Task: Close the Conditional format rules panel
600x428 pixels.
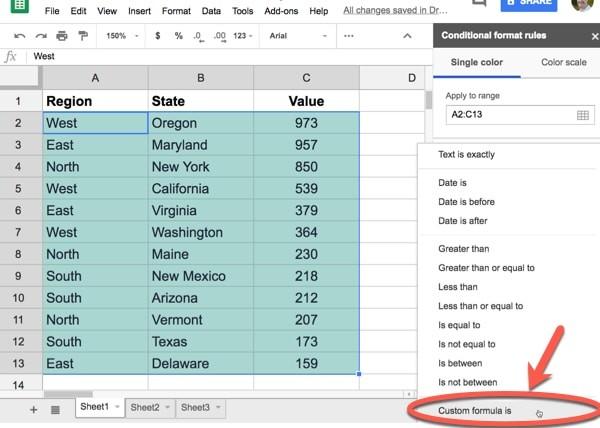Action: tap(595, 36)
